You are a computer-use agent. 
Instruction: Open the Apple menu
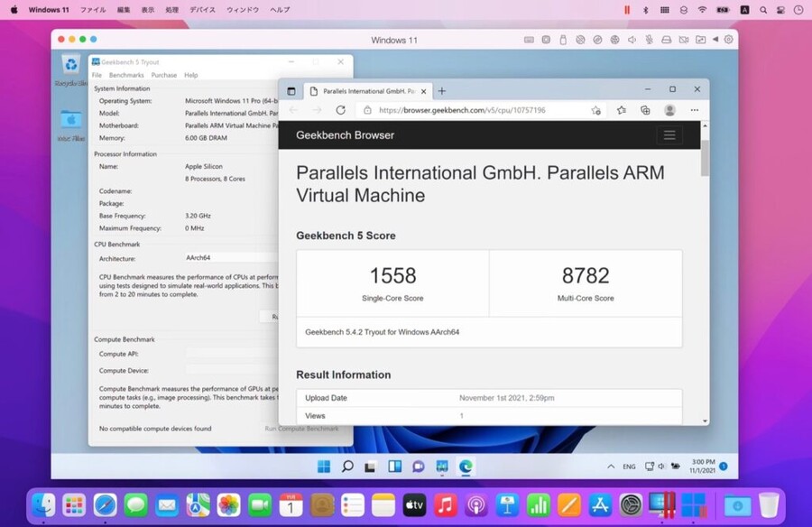[x=14, y=10]
